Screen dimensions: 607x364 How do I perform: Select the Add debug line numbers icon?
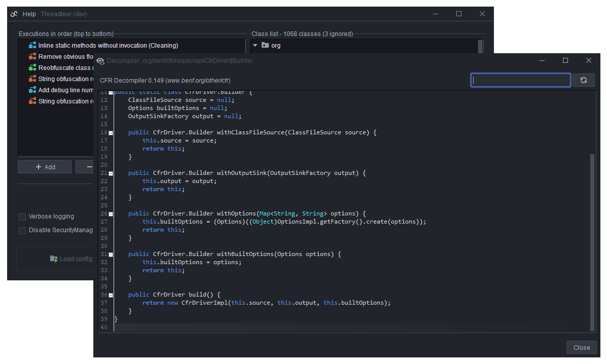pyautogui.click(x=31, y=90)
